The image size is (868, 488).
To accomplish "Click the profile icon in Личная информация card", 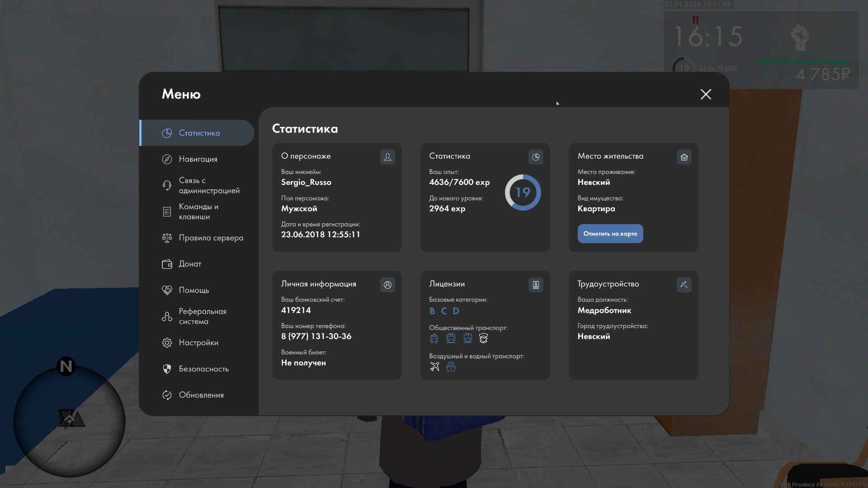I will pos(387,285).
